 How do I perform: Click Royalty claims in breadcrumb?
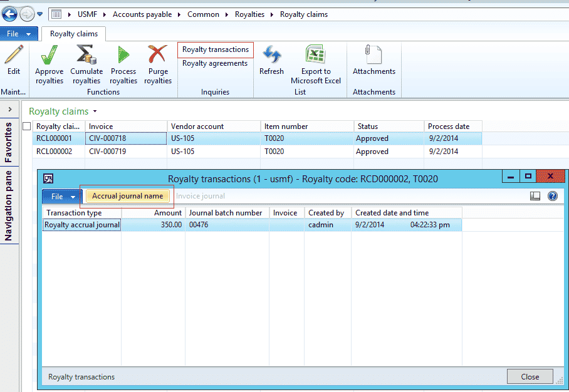click(304, 14)
